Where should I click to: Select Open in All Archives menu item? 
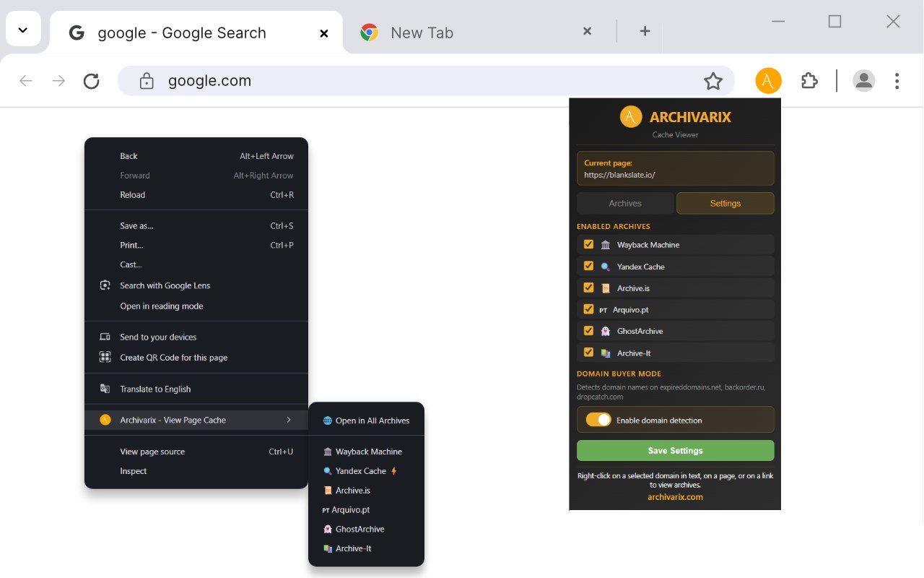click(372, 420)
